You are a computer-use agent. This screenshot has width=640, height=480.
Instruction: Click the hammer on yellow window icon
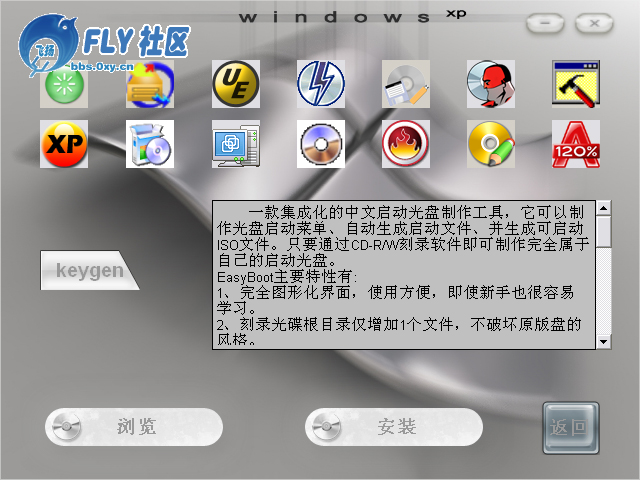[576, 84]
